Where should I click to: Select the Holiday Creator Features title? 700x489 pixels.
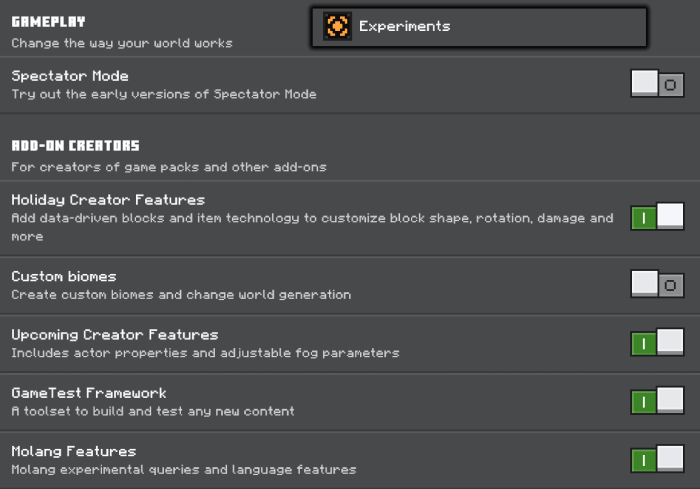108,200
